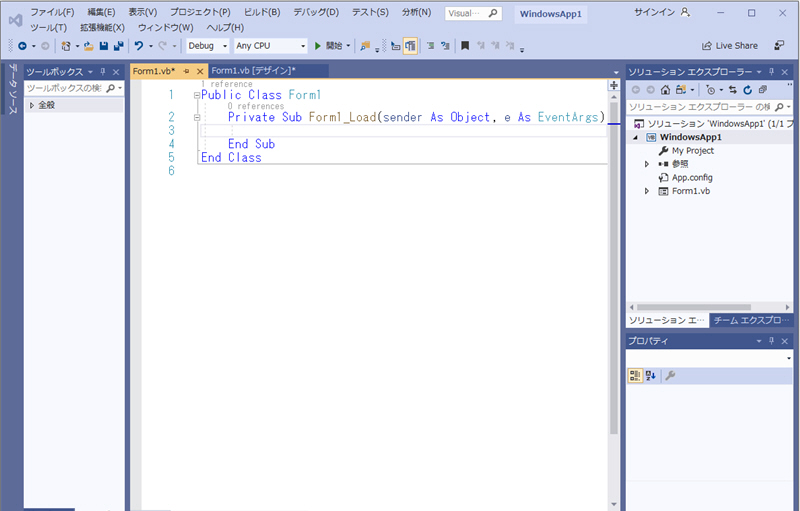Select the ソリューション 'WindowsApp1' root node
This screenshot has width=800, height=511.
713,123
